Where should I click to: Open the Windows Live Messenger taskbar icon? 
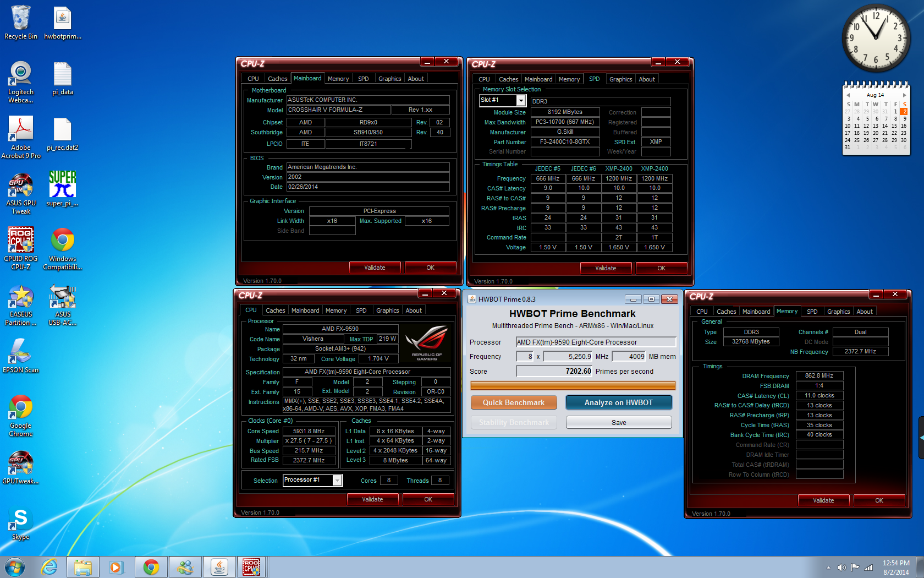tap(185, 567)
